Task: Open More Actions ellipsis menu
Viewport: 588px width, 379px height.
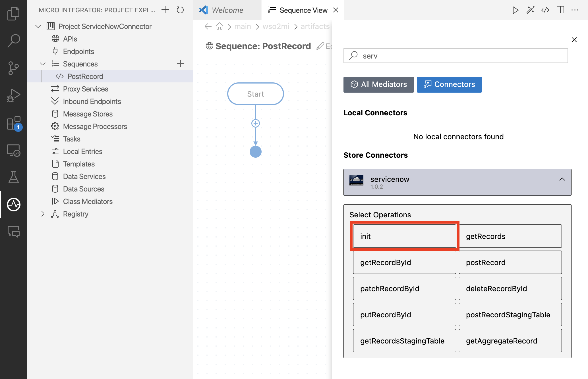Action: [x=575, y=10]
